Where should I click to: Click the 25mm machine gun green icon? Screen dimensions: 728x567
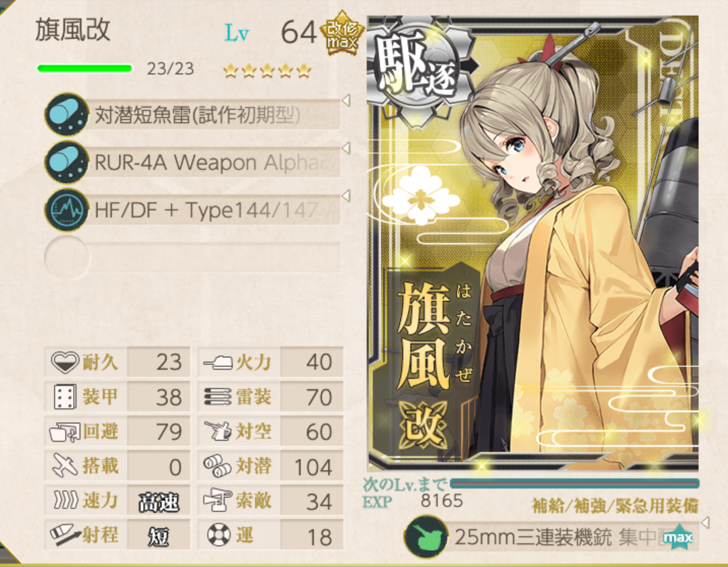[x=426, y=537]
